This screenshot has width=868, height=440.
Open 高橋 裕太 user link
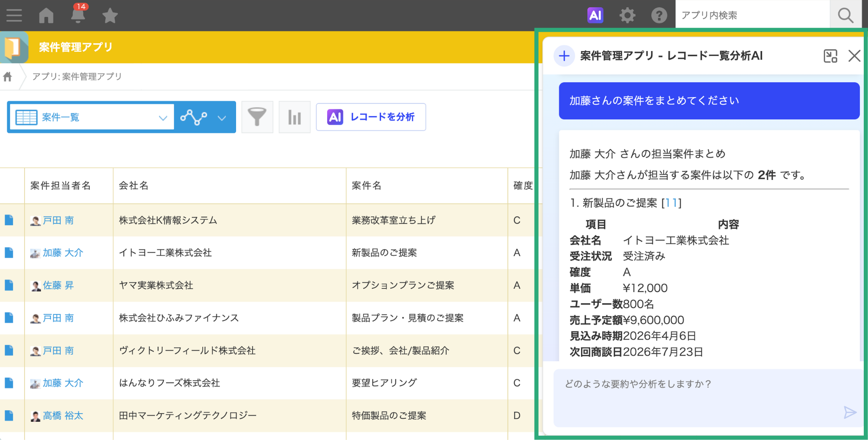63,415
